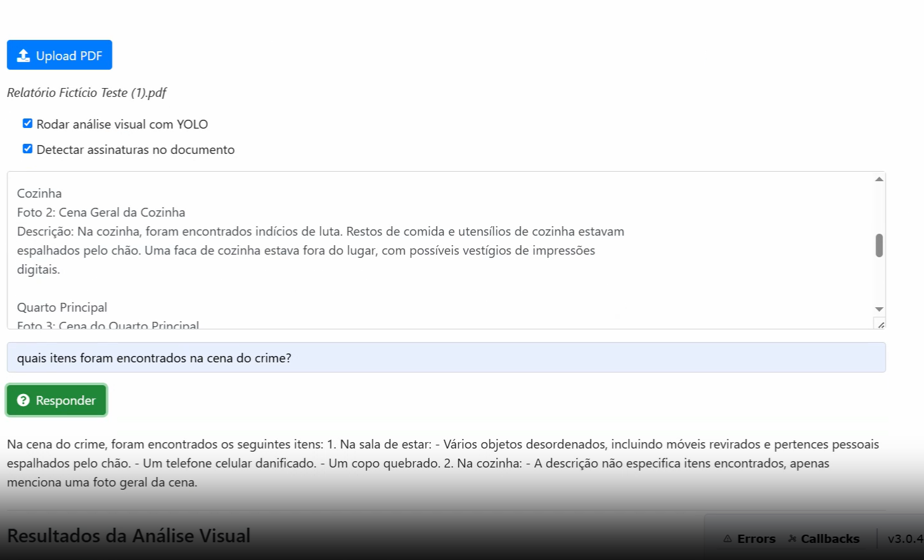Click the answer paragraph starting 'Na cena do crime'
Viewport: 924px width, 560px height.
coord(443,463)
